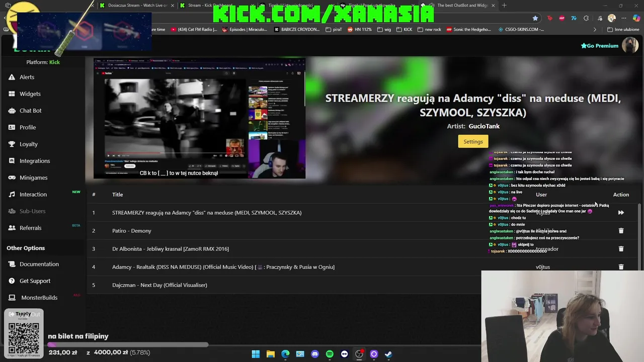The width and height of the screenshot is (644, 362).
Task: Open the Inne ulubione favorites folder
Action: click(x=623, y=30)
